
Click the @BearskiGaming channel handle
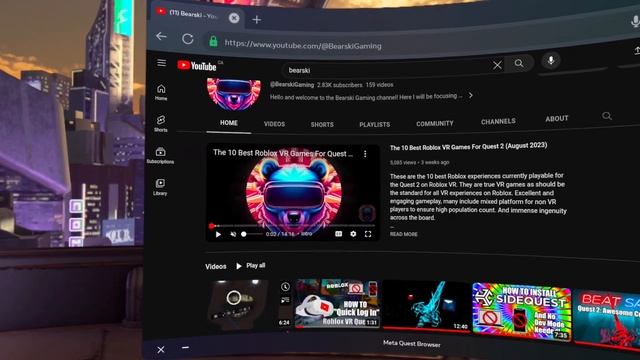coord(292,84)
